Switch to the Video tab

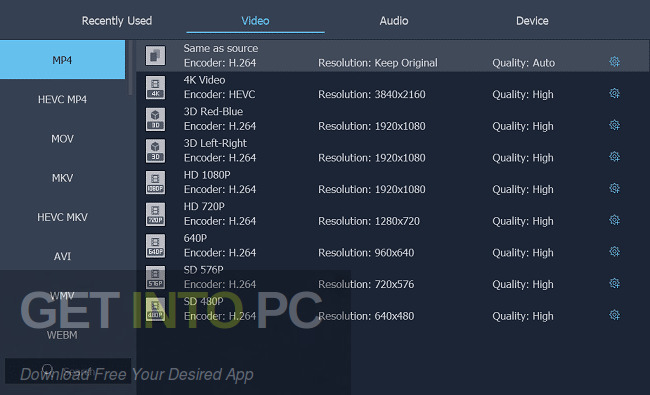tap(255, 21)
